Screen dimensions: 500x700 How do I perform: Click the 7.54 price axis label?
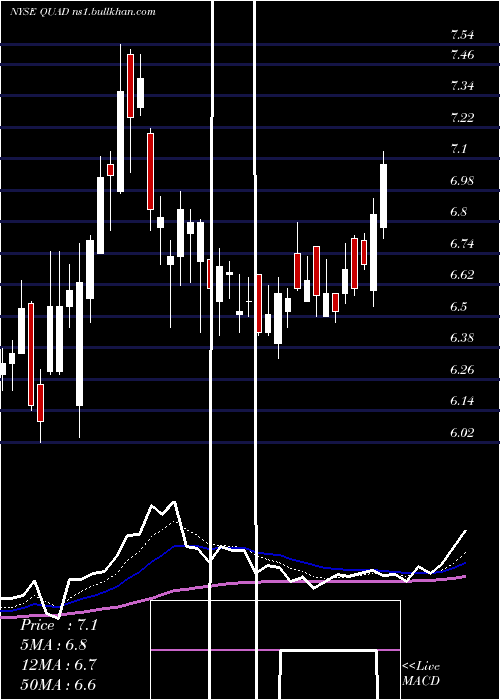point(462,34)
